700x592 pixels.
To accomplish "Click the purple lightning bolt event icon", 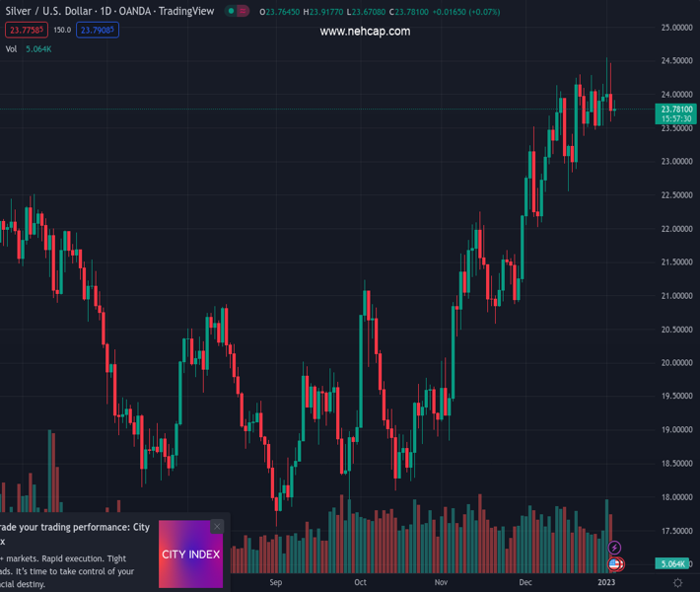I will 614,548.
